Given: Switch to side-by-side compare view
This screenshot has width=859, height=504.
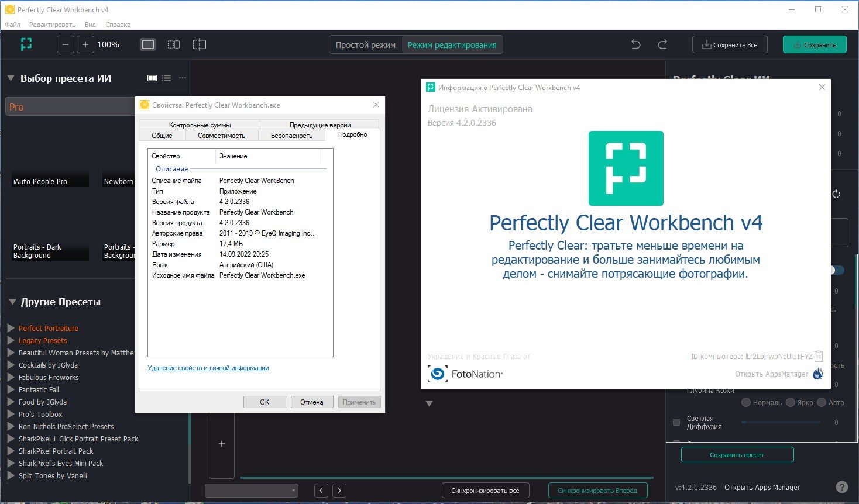Looking at the screenshot, I should (174, 44).
